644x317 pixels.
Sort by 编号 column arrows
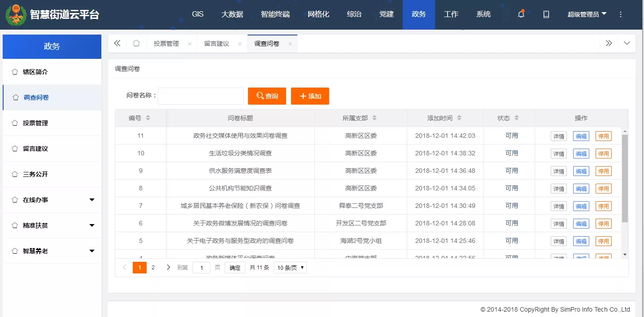(x=148, y=118)
